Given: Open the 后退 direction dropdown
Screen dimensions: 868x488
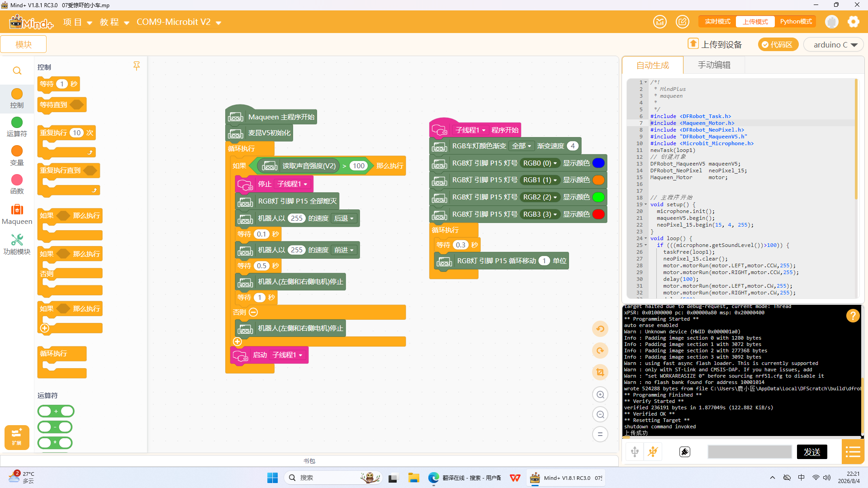Looking at the screenshot, I should pos(344,218).
